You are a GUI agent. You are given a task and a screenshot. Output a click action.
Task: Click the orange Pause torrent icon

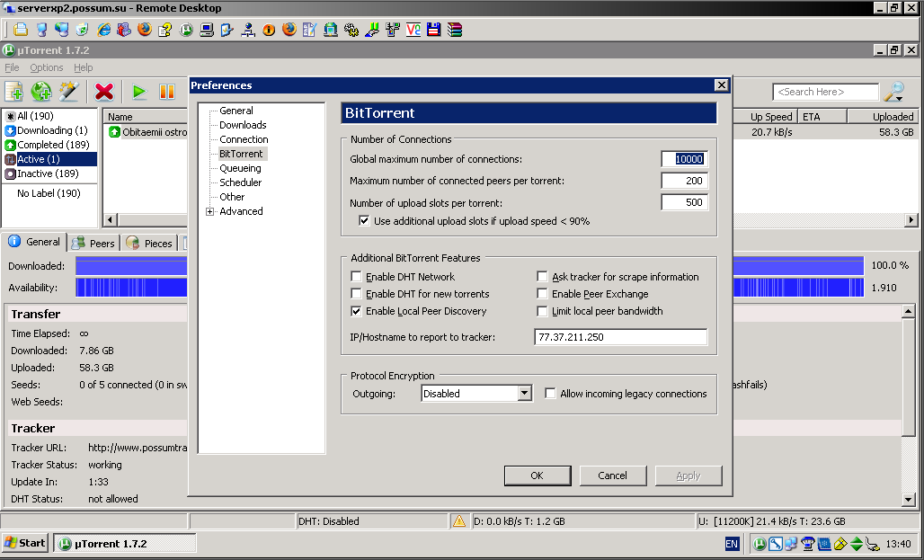click(167, 92)
